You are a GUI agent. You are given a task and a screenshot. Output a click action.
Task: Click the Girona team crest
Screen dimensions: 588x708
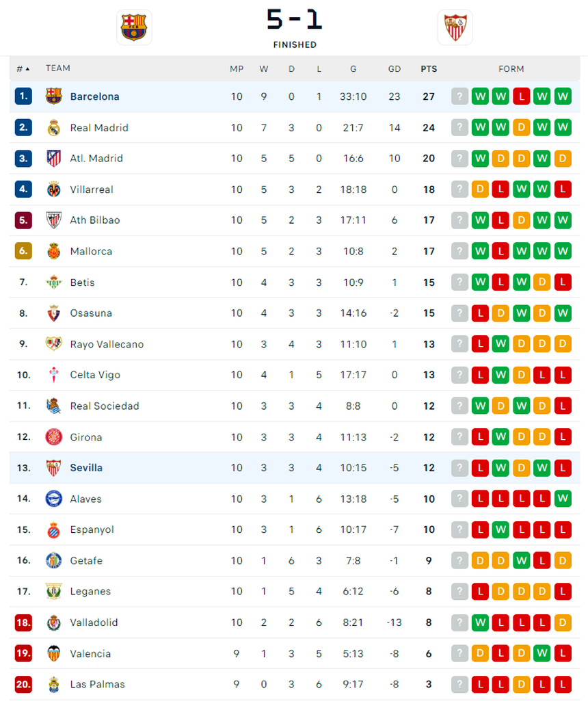54,437
